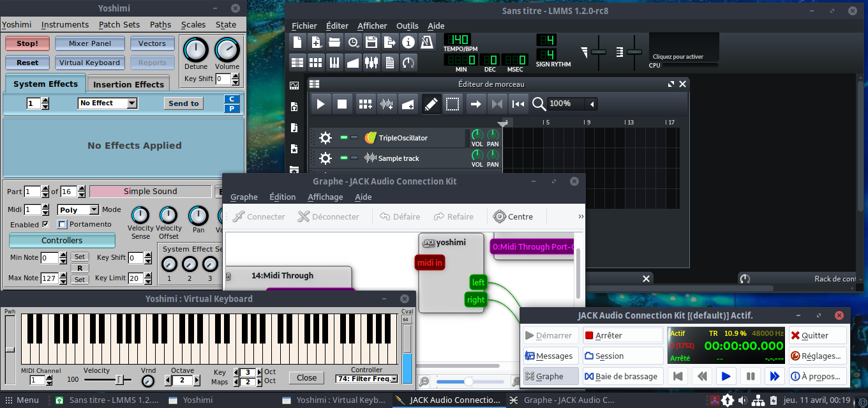Click the virtual keyboard Velocity slider
The width and height of the screenshot is (868, 408).
119,380
